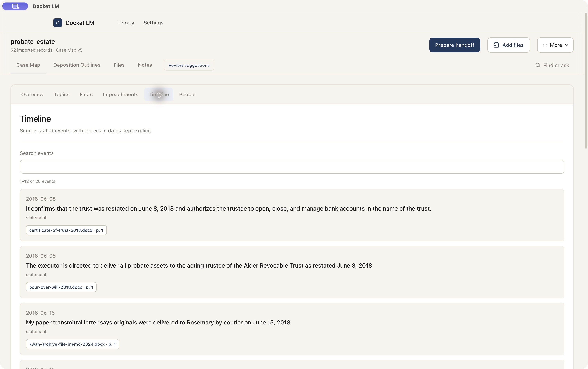Click the 2018-06-15 date label
The height and width of the screenshot is (369, 588).
[x=40, y=313]
